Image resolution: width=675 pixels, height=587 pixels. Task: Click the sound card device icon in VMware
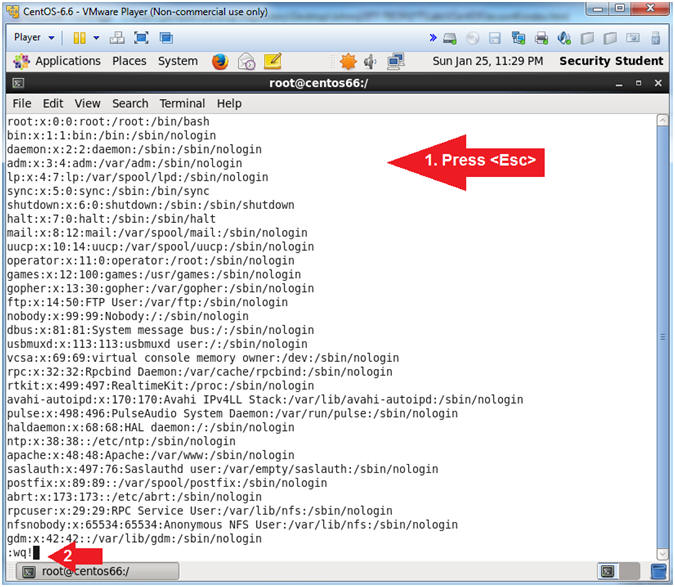tap(564, 38)
